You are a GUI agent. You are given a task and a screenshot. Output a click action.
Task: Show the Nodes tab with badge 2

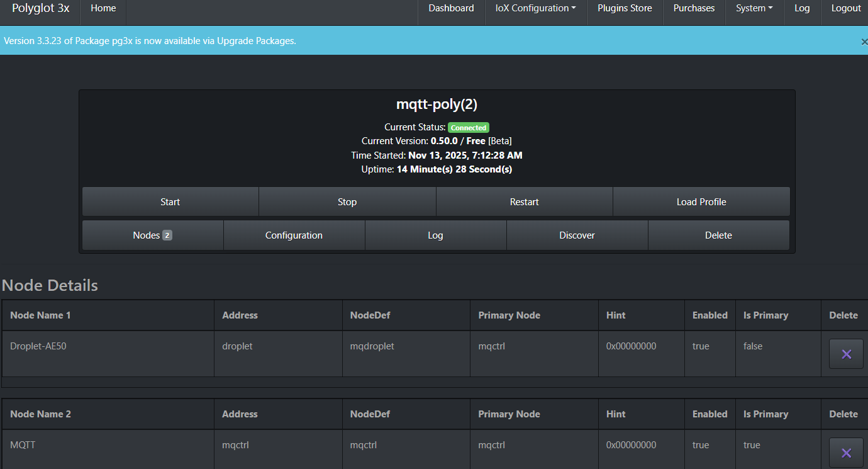pyautogui.click(x=152, y=235)
